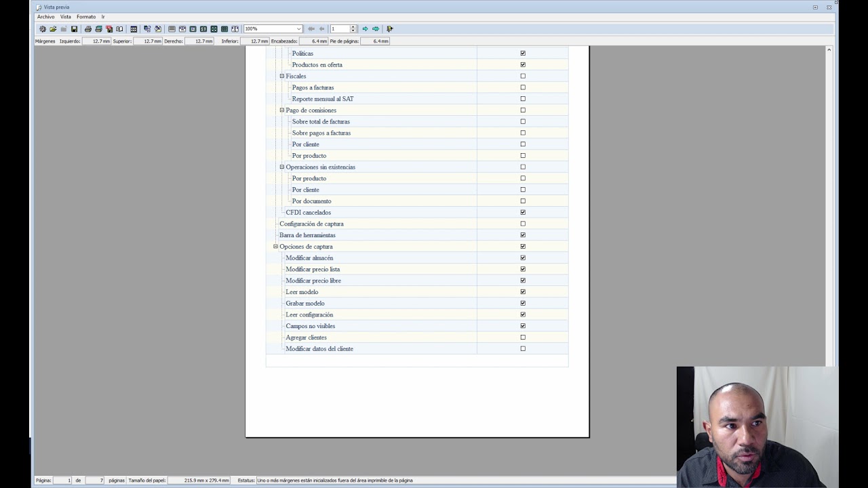Click the Superior margin field
Viewport: 868px width, 488px height.
(148, 41)
